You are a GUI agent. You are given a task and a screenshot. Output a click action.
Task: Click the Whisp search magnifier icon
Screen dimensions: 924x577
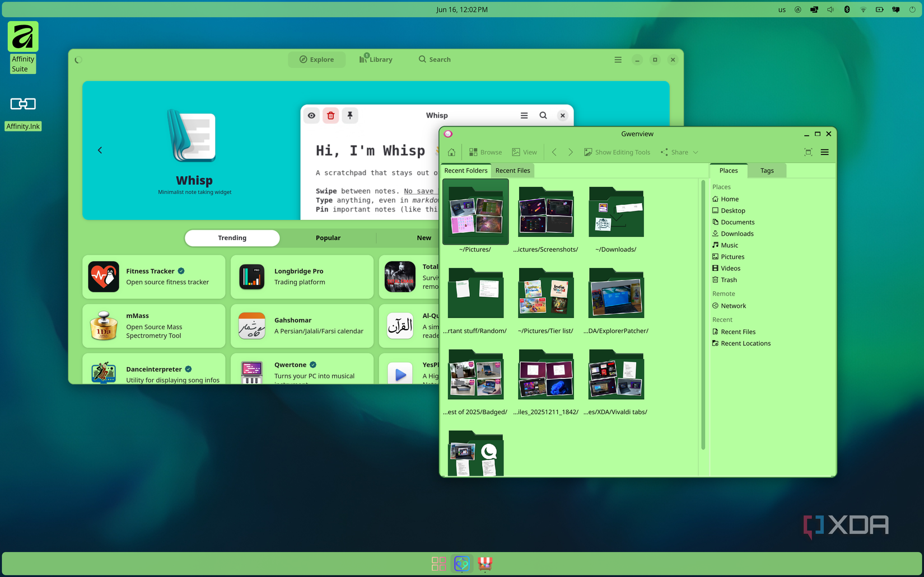click(x=543, y=116)
